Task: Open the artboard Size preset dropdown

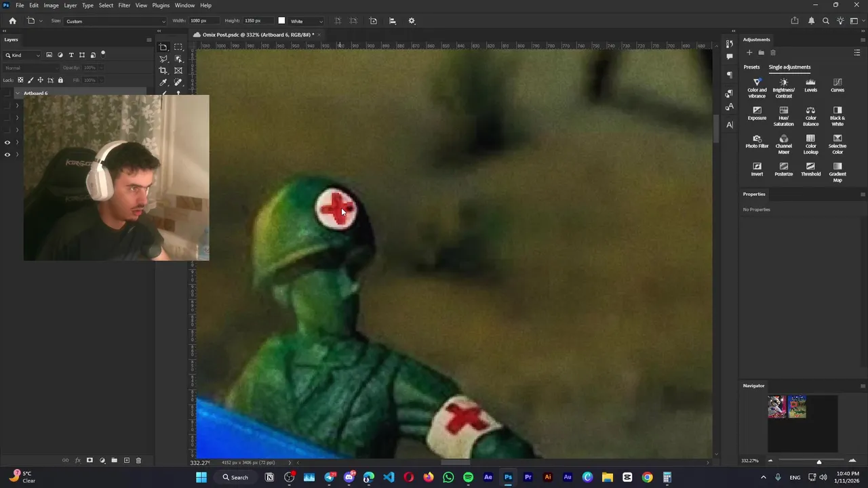Action: 115,21
